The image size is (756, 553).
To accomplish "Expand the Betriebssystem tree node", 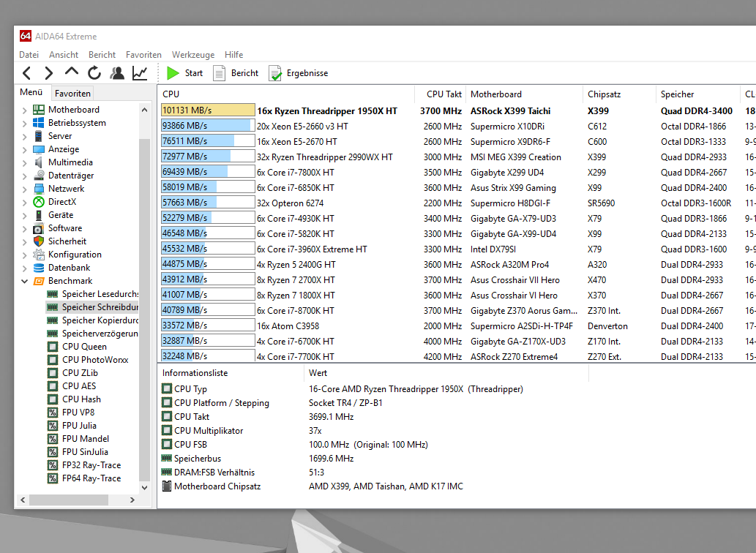I will [25, 123].
